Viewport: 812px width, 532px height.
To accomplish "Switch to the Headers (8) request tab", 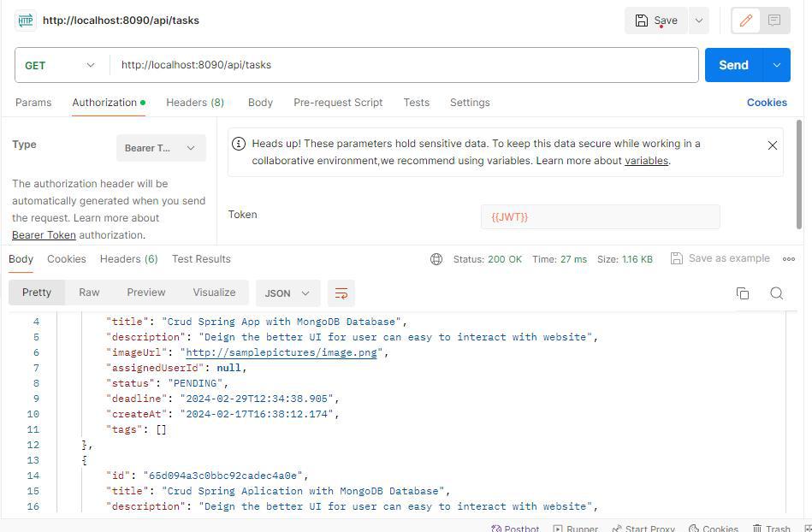I will click(x=195, y=102).
